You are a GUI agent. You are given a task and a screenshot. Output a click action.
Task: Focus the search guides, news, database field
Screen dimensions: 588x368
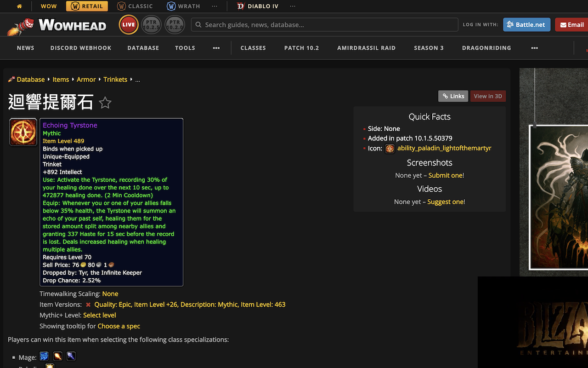[325, 25]
